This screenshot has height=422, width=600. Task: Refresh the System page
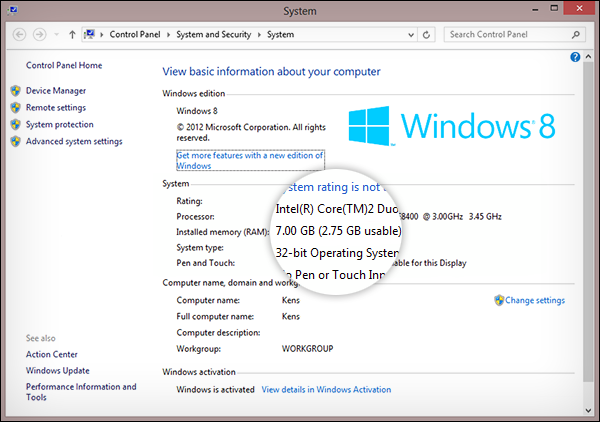click(426, 35)
